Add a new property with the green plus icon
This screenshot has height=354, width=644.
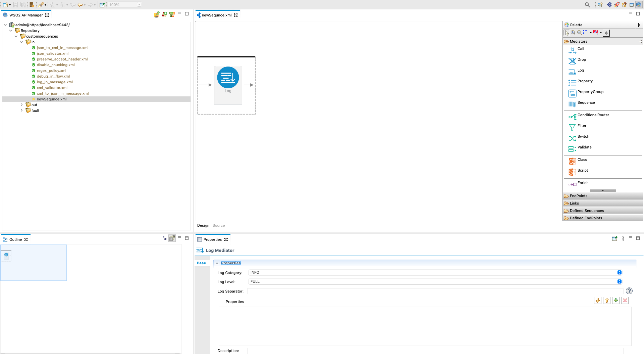616,300
